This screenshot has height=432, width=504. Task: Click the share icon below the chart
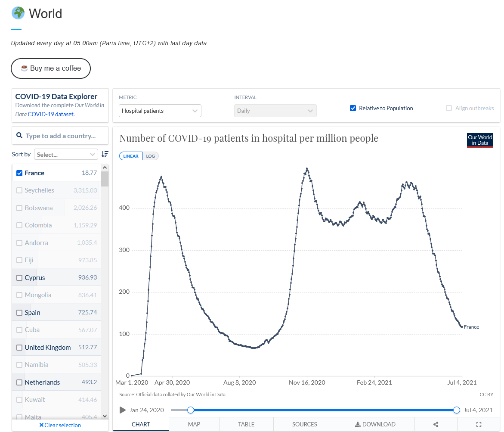pyautogui.click(x=436, y=424)
